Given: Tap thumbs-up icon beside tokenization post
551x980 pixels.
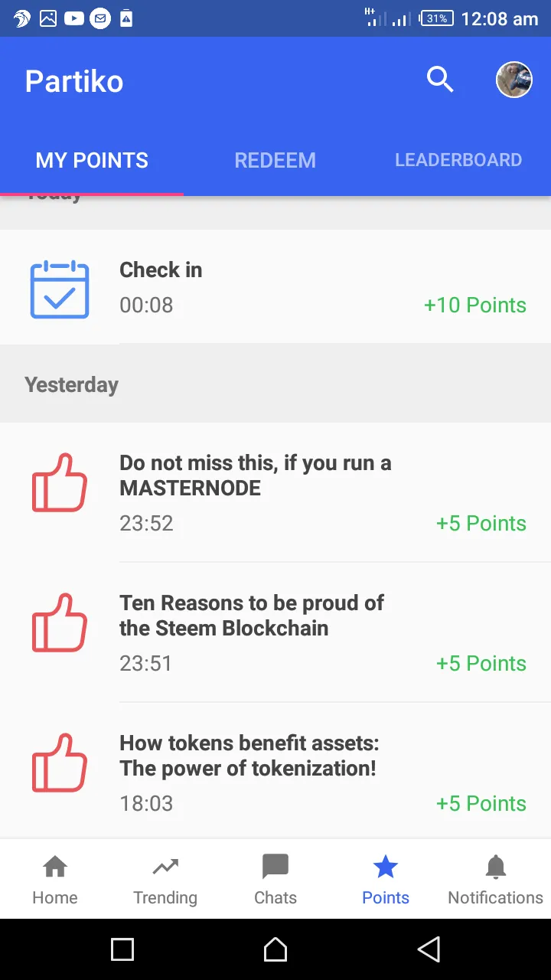Looking at the screenshot, I should coord(60,763).
